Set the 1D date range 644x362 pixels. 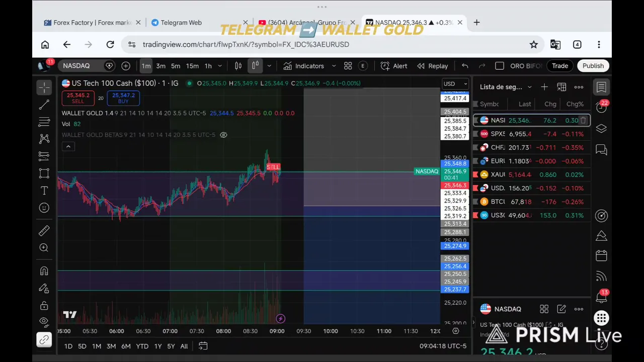click(x=68, y=346)
